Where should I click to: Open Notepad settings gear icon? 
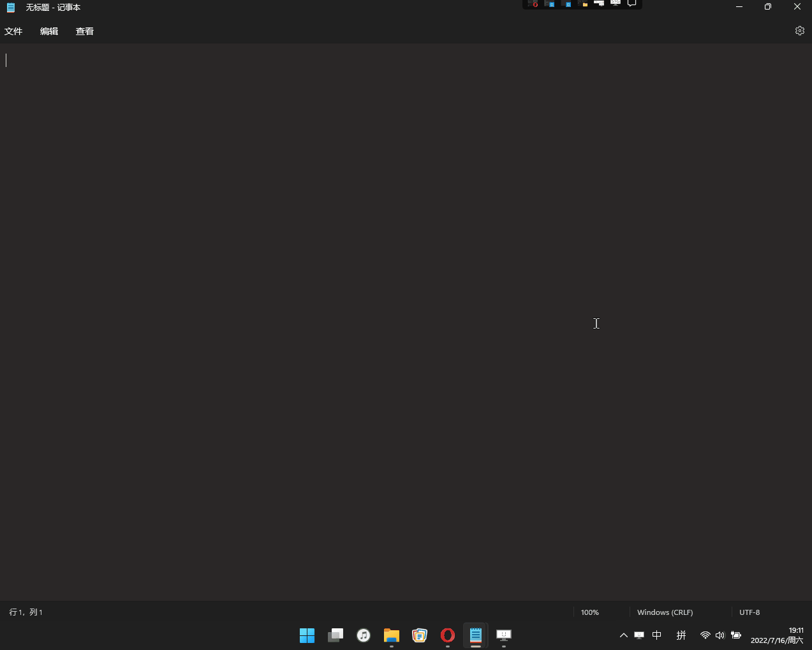click(x=799, y=31)
